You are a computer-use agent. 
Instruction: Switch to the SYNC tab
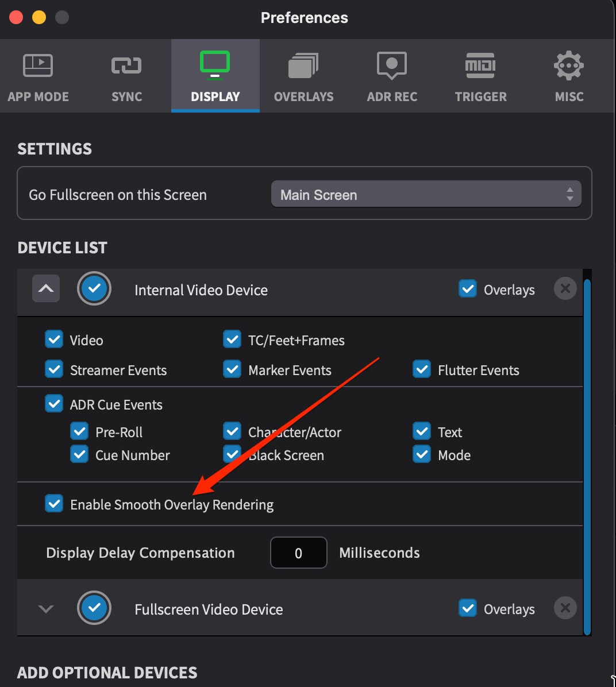coord(127,76)
